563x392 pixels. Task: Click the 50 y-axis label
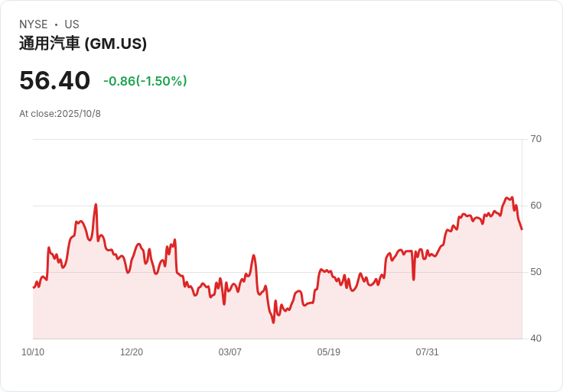[535, 272]
